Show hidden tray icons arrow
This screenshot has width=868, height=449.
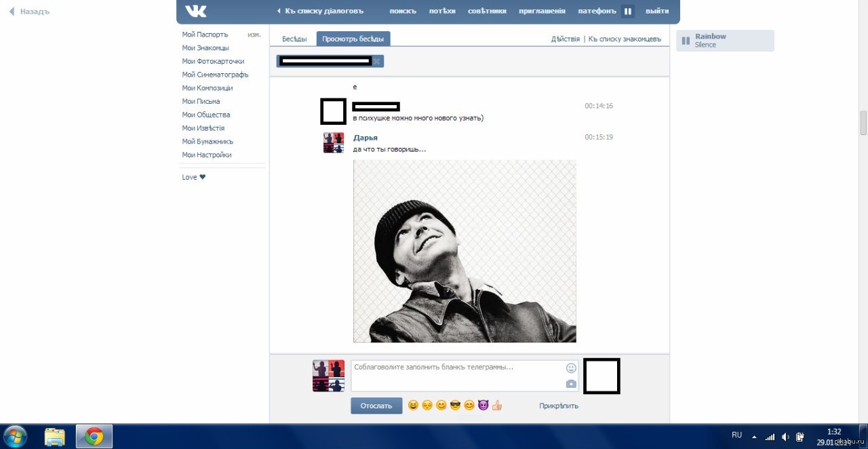point(754,436)
